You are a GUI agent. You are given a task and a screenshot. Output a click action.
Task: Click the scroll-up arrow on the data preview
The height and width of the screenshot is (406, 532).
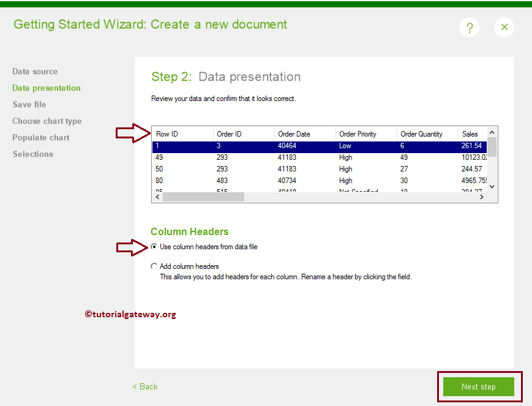coord(491,131)
